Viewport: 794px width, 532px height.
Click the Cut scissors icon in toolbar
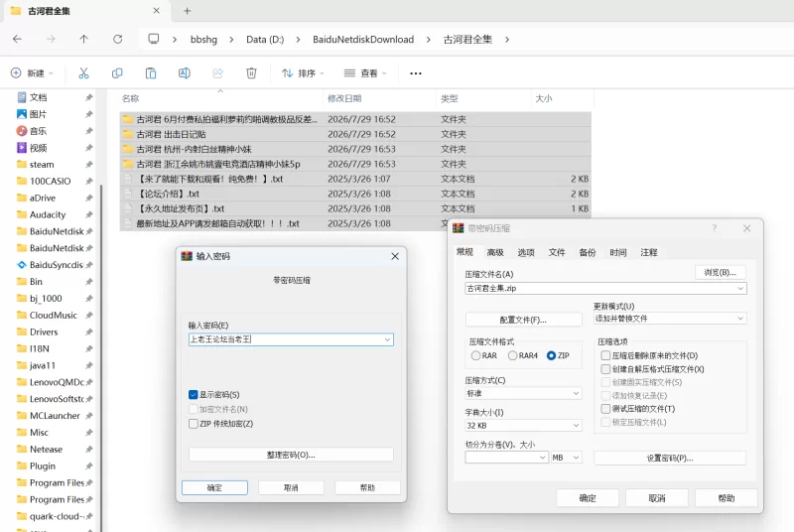point(83,73)
